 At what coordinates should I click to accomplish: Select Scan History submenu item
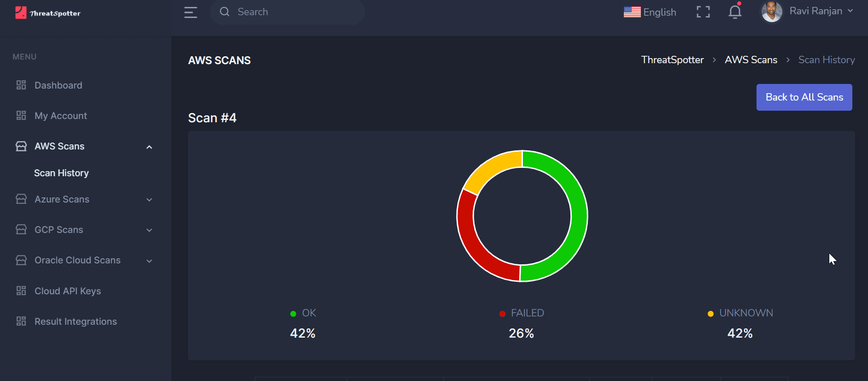[x=61, y=173]
